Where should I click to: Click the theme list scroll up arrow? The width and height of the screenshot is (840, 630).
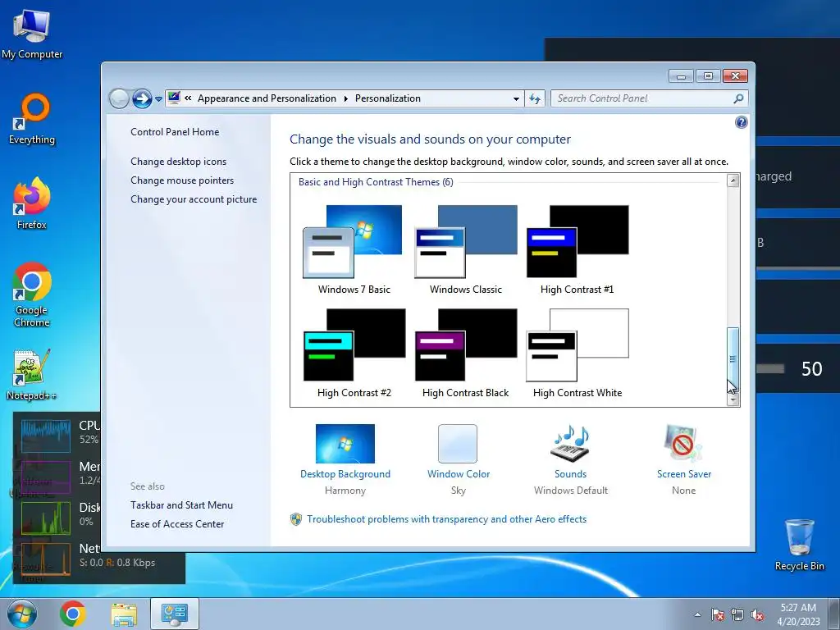[x=733, y=180]
